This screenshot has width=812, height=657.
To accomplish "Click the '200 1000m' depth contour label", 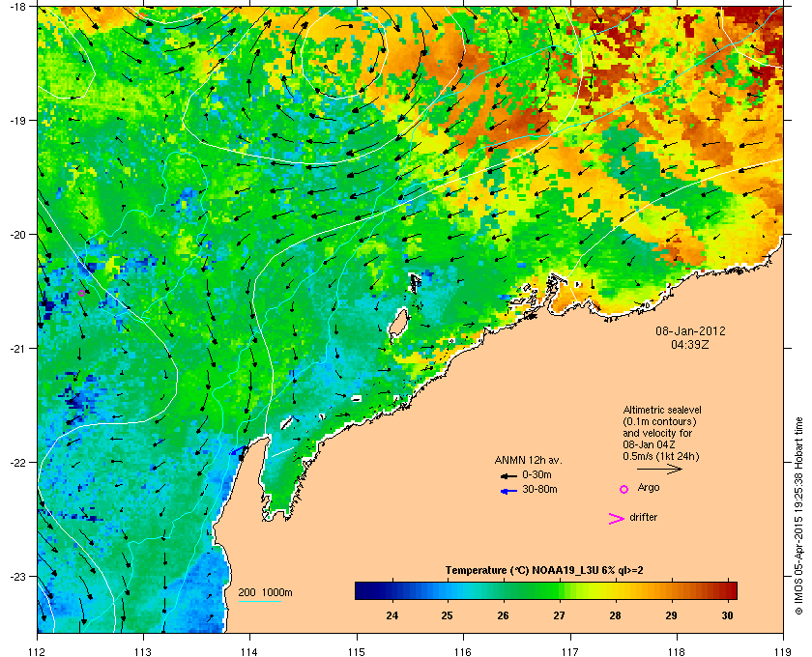I will [x=265, y=592].
